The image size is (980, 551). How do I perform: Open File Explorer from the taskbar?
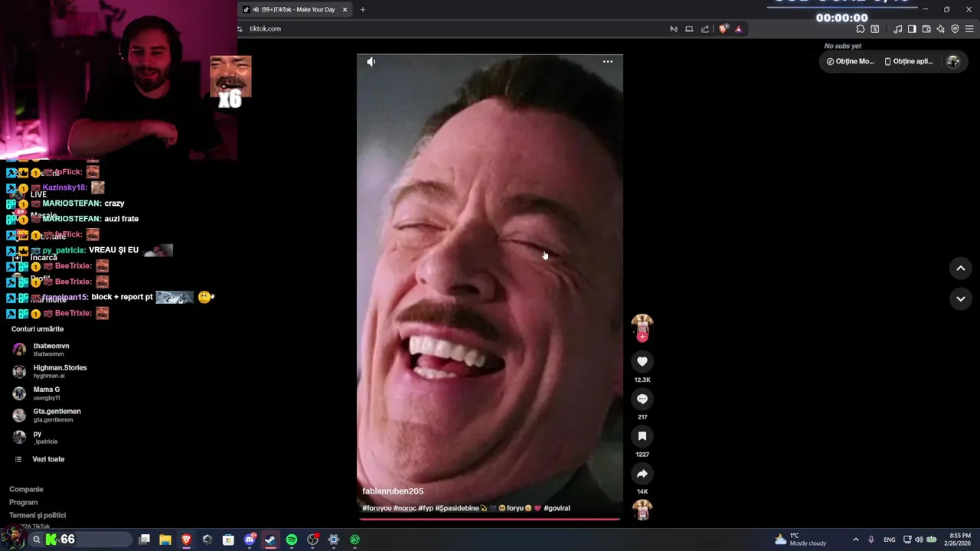(165, 540)
